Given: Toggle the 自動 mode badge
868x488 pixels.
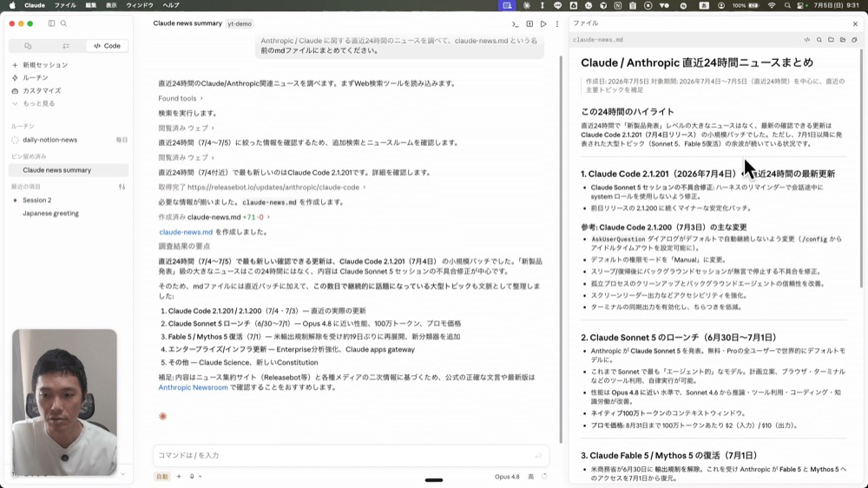Looking at the screenshot, I should click(x=162, y=477).
